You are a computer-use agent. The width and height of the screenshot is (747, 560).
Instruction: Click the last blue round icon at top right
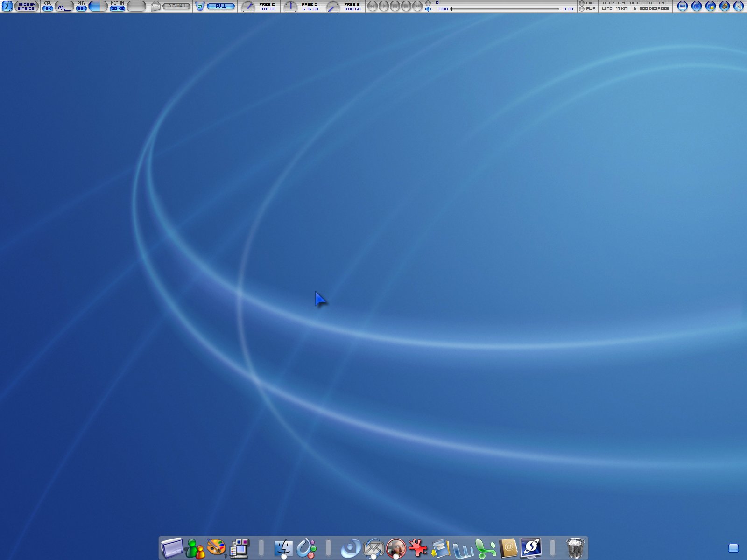coord(739,6)
